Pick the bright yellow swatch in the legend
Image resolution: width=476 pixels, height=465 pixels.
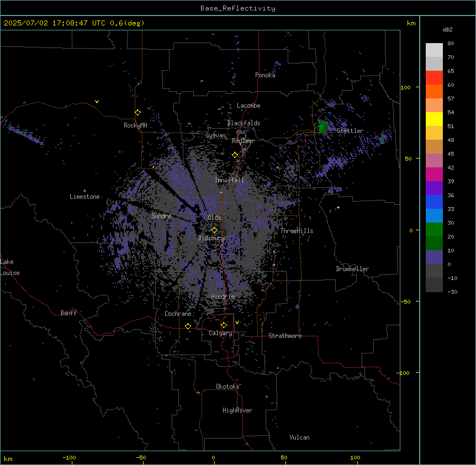click(434, 119)
